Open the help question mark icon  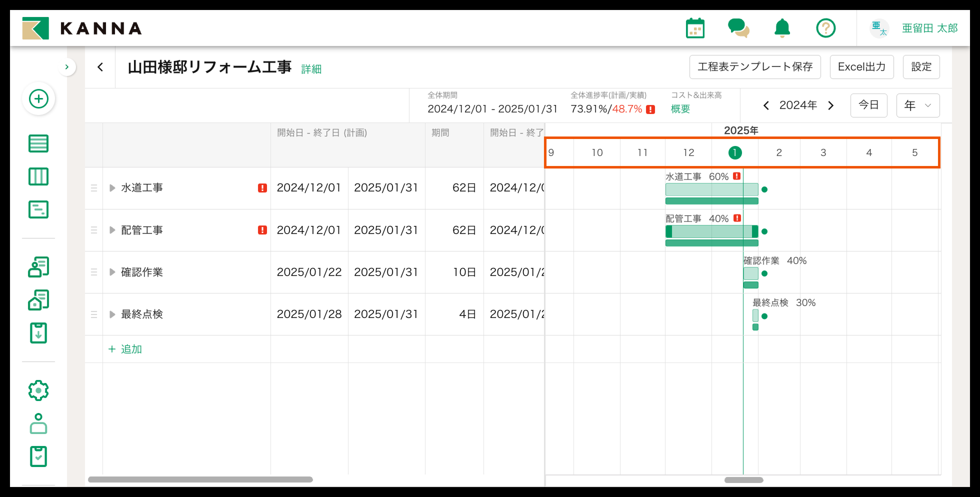(825, 28)
